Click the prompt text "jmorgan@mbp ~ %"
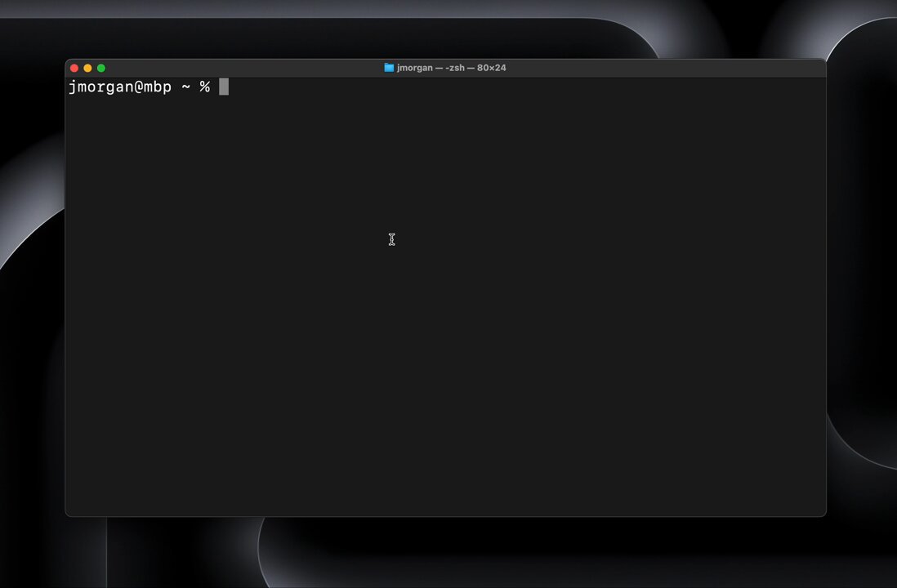The height and width of the screenshot is (588, 897). click(x=140, y=87)
